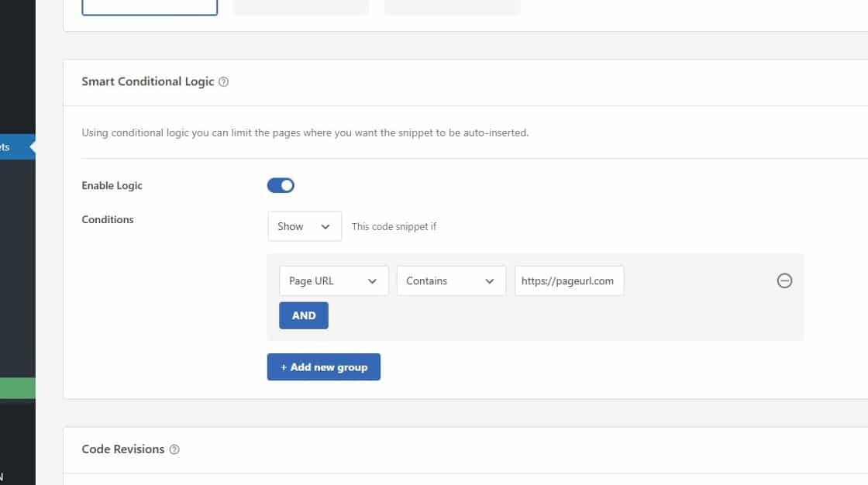The height and width of the screenshot is (485, 868).
Task: Click the green highlighted sidebar menu item
Action: point(17,388)
